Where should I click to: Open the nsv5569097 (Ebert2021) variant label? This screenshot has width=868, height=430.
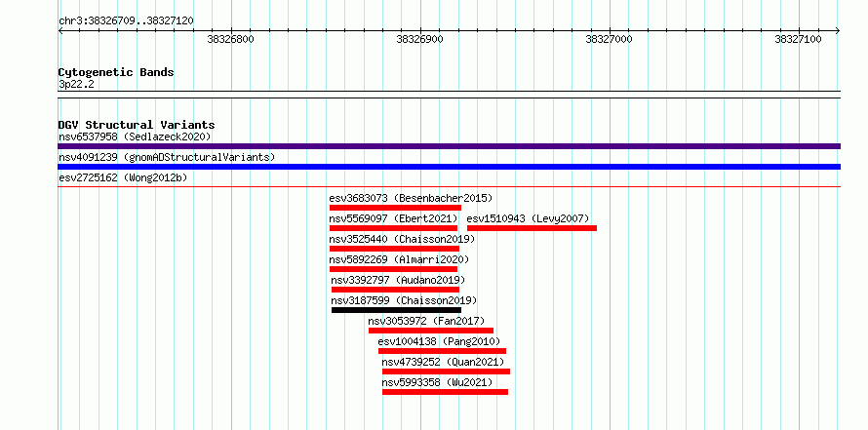(393, 218)
